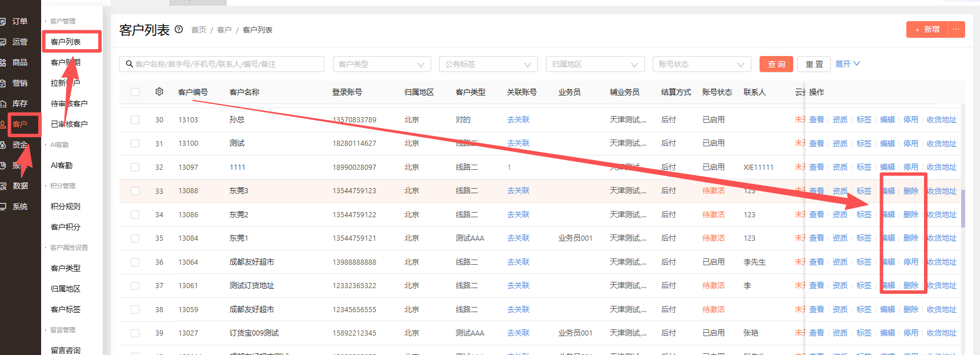
Task: Check the row for customer 13086
Action: [135, 214]
